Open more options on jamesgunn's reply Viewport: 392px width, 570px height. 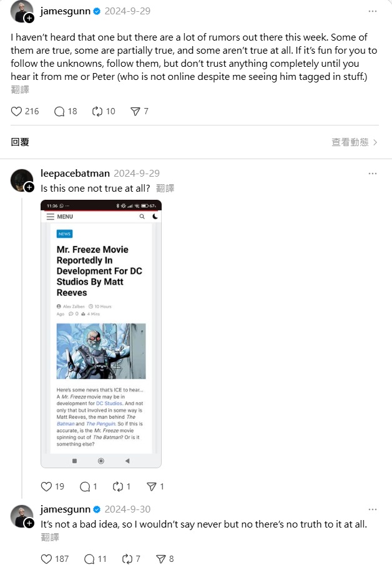click(373, 509)
